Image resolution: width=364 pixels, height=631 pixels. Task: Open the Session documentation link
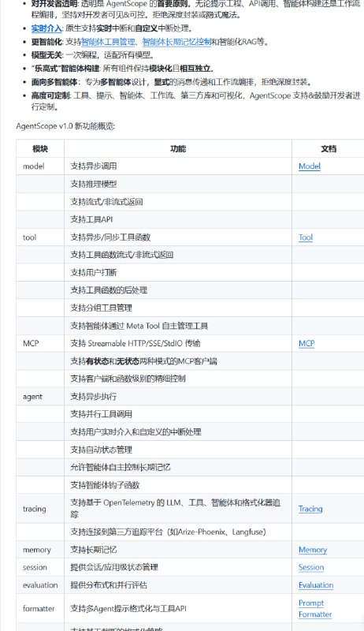311,567
